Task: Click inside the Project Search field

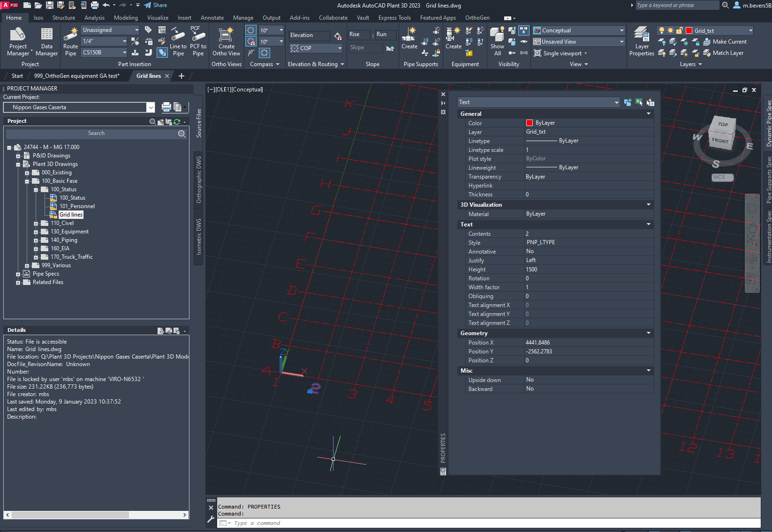Action: [x=96, y=134]
